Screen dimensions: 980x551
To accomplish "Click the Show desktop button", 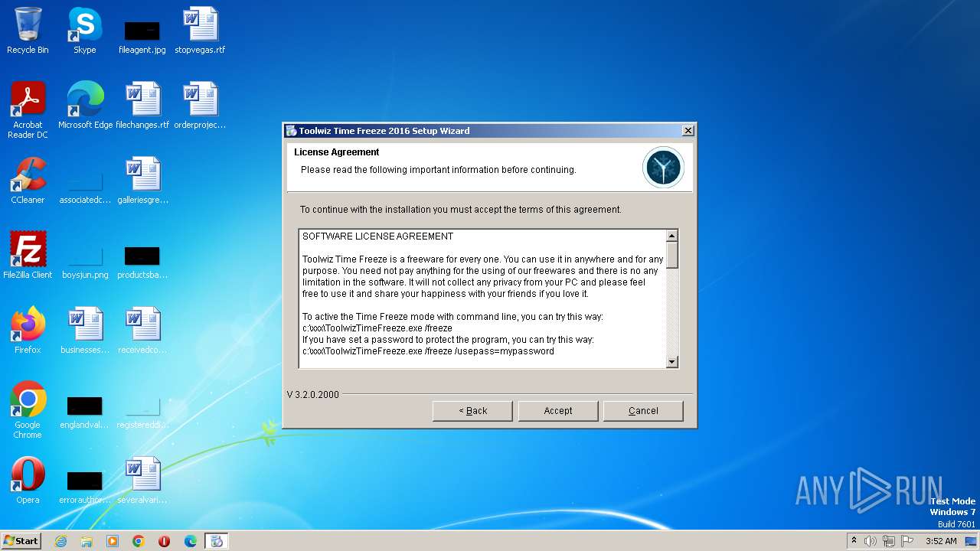I will tap(972, 541).
